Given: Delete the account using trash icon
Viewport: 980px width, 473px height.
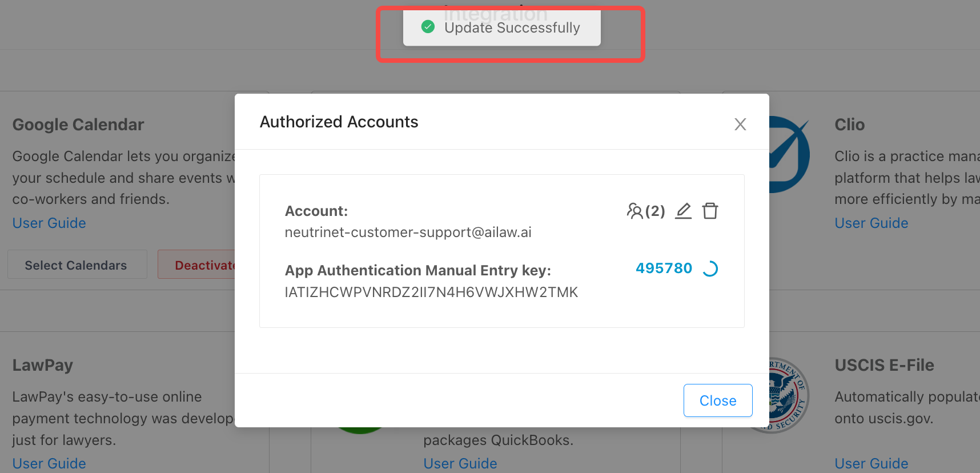Looking at the screenshot, I should tap(710, 211).
